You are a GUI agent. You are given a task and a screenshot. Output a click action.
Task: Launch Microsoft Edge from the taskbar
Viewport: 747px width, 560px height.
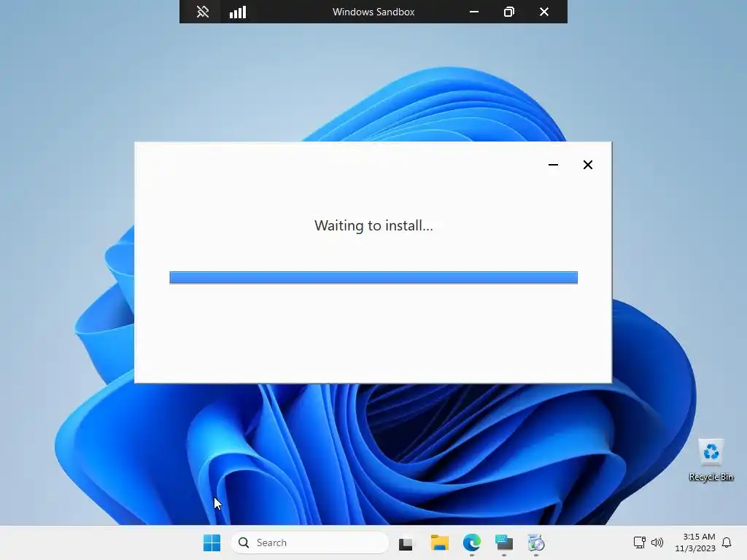pos(472,542)
